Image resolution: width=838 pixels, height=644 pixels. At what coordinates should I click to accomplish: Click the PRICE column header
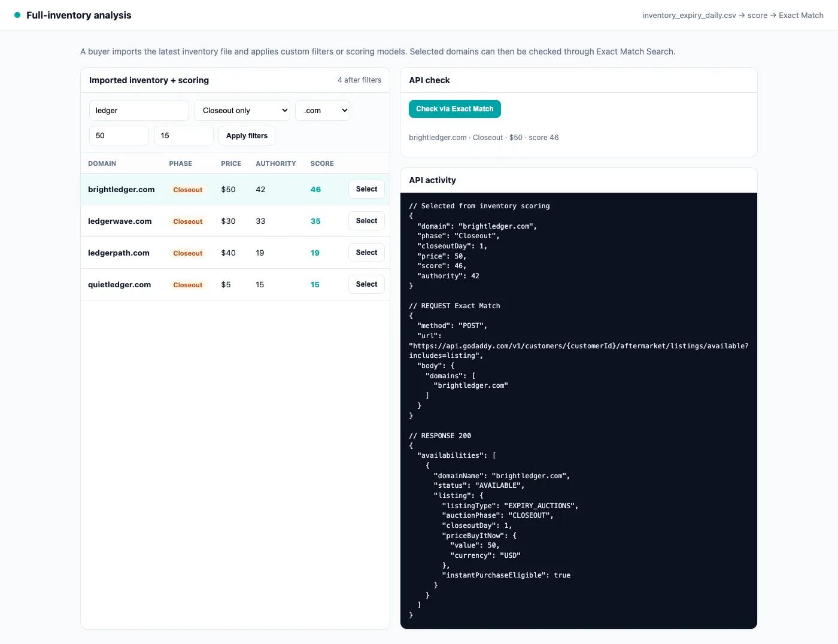[231, 163]
